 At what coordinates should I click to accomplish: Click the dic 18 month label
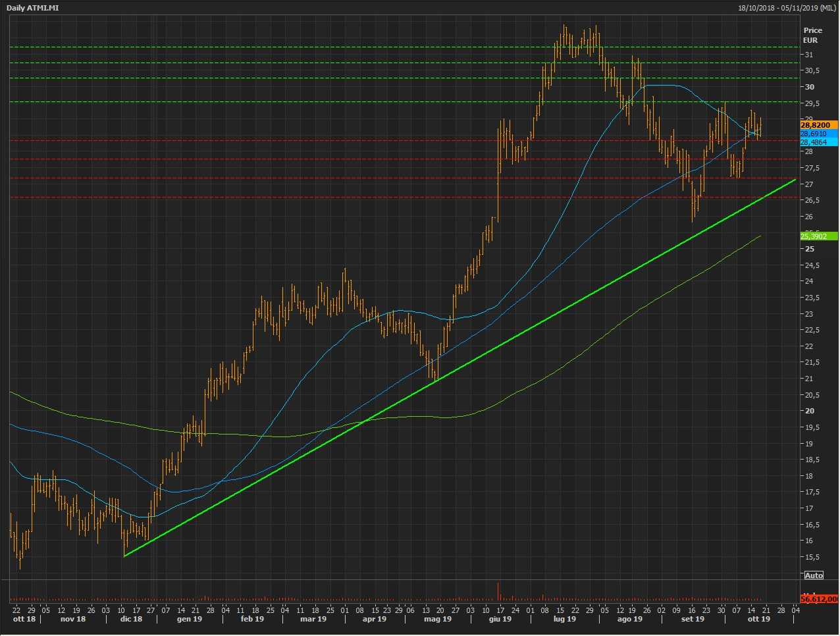click(131, 619)
